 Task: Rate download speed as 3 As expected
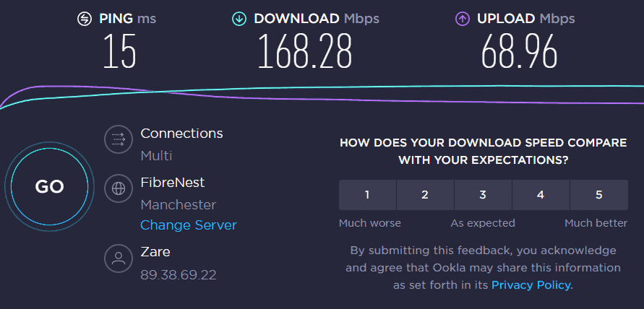(483, 195)
